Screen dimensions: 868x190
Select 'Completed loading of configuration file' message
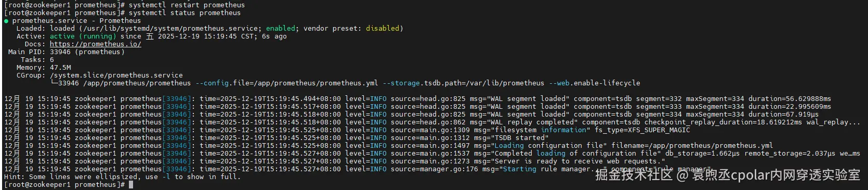tap(576, 154)
